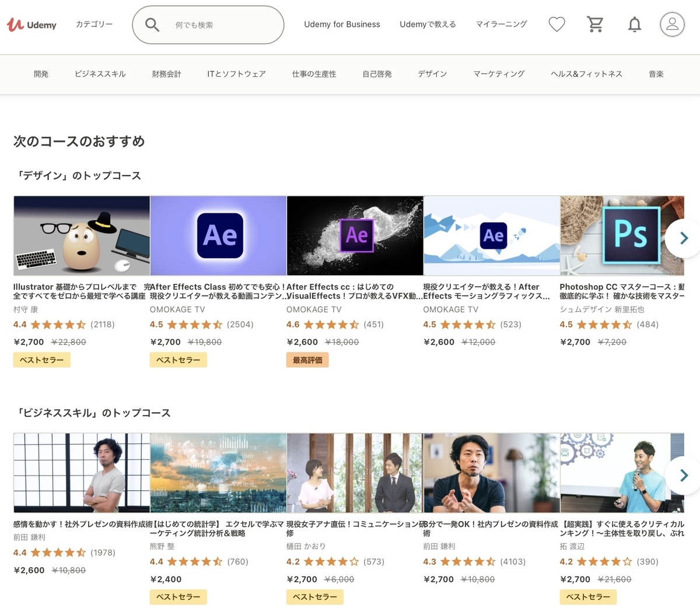Select the 音楽 category
Viewport: 700px width, 612px height.
(x=656, y=74)
